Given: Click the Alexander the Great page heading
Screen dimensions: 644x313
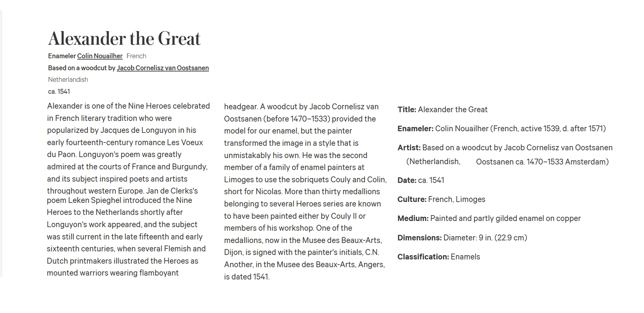Looking at the screenshot, I should point(124,38).
